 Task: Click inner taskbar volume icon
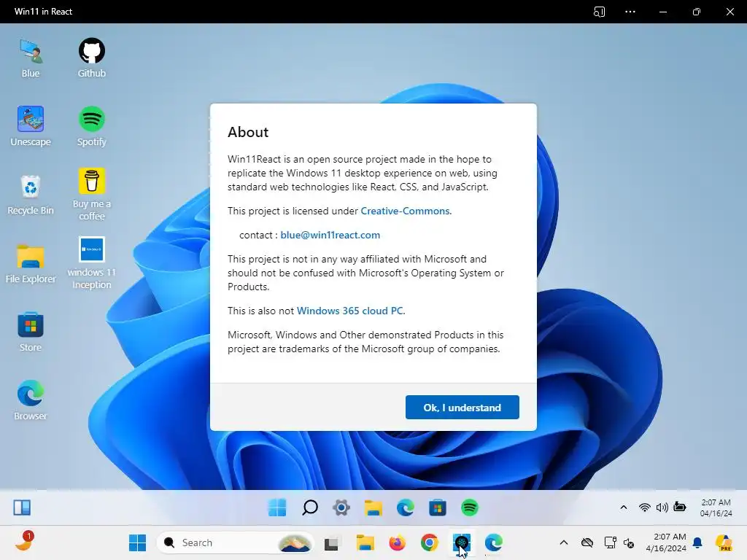(x=662, y=507)
